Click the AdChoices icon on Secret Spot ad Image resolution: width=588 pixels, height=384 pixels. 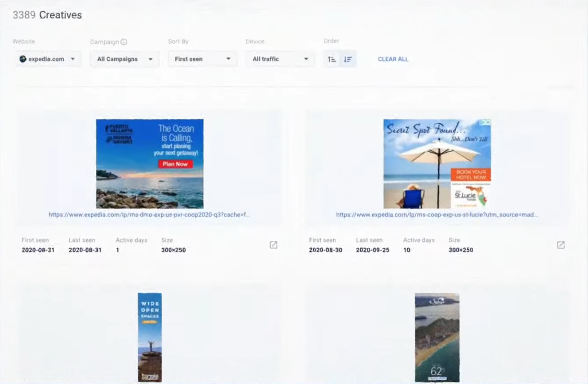[x=485, y=123]
